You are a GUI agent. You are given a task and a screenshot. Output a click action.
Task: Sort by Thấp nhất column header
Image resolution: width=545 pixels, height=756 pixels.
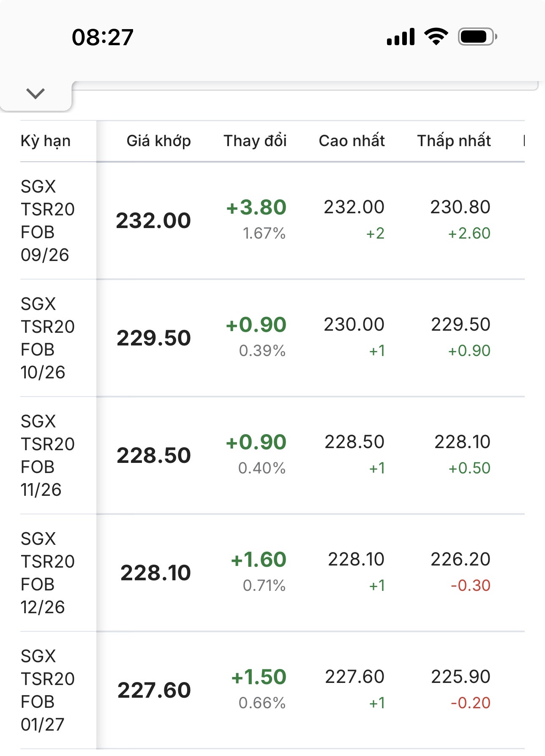[454, 141]
